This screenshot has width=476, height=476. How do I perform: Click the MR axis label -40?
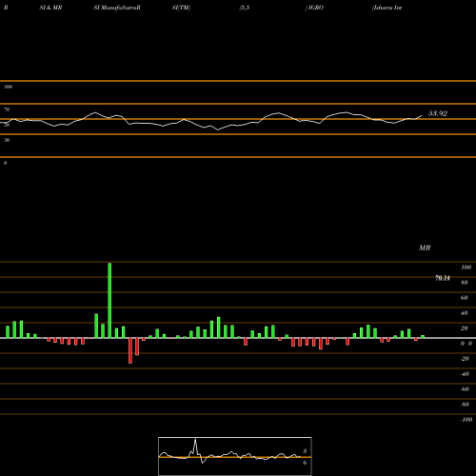[x=465, y=374]
